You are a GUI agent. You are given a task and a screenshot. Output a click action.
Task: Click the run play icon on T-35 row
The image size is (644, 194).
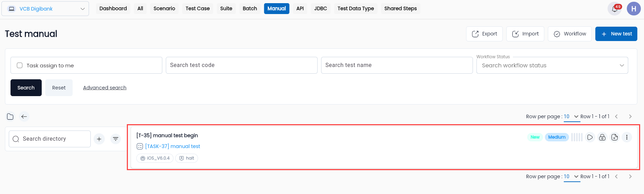(x=590, y=137)
